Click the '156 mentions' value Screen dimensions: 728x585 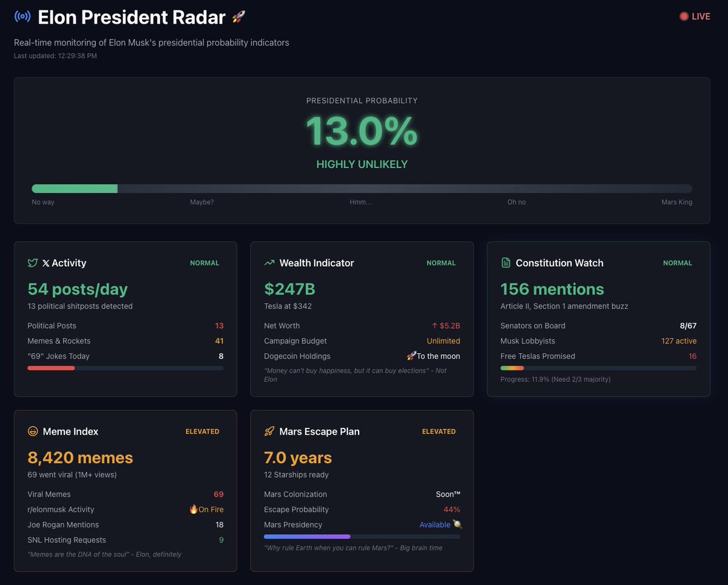(x=552, y=289)
